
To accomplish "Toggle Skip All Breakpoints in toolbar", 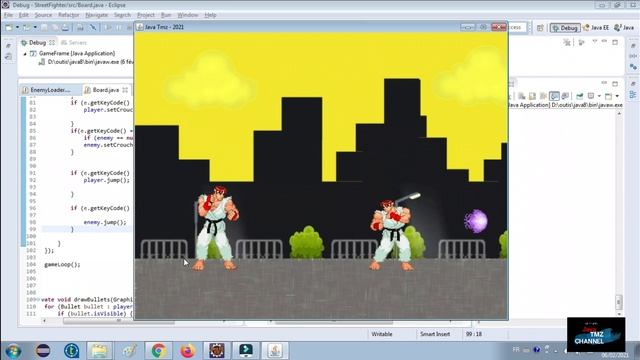I will click(x=93, y=27).
